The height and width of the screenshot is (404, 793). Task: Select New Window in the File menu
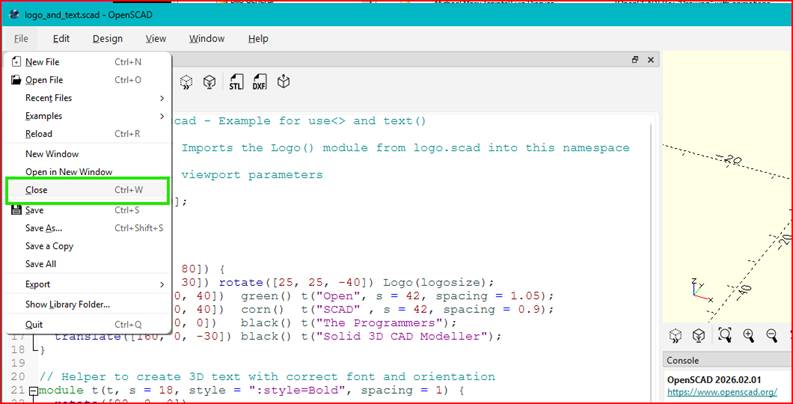click(88, 154)
